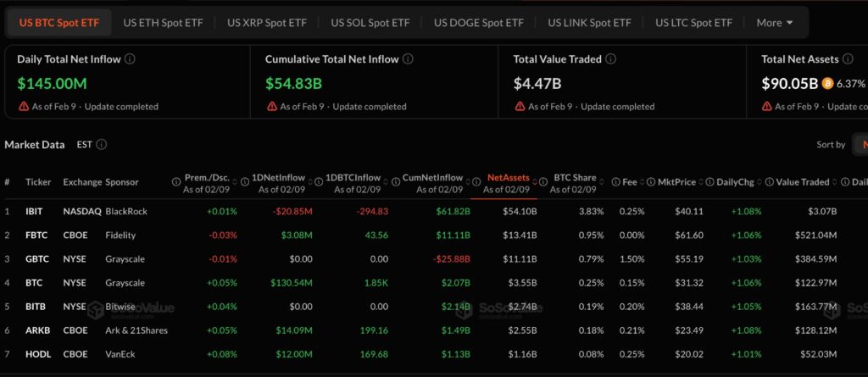The height and width of the screenshot is (377, 868).
Task: Click the Value Traded column header label
Action: pyautogui.click(x=803, y=182)
